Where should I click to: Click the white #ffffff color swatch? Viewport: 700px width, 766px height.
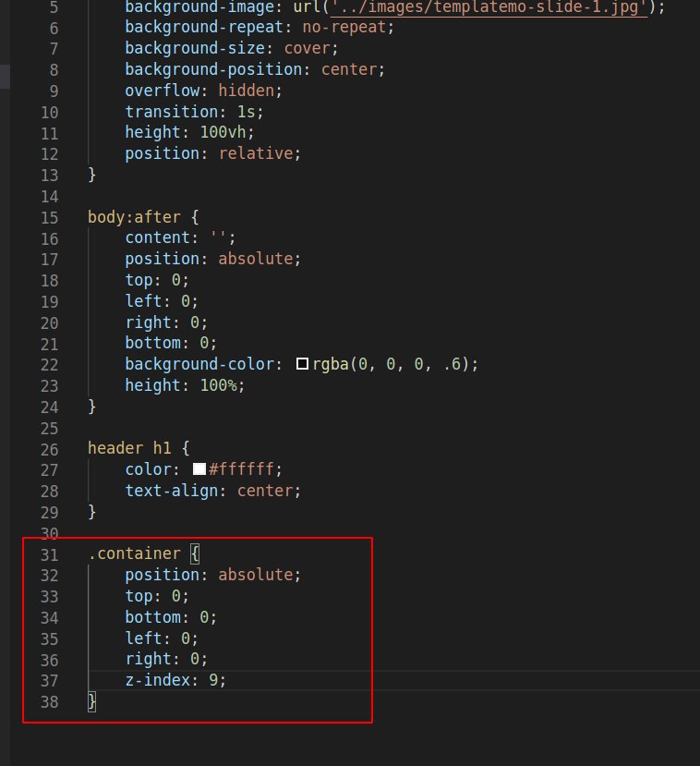[199, 469]
